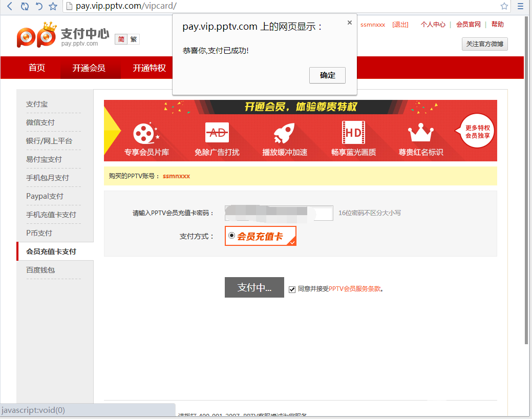Open the 帮助 help link
This screenshot has height=419, width=532.
pos(497,25)
